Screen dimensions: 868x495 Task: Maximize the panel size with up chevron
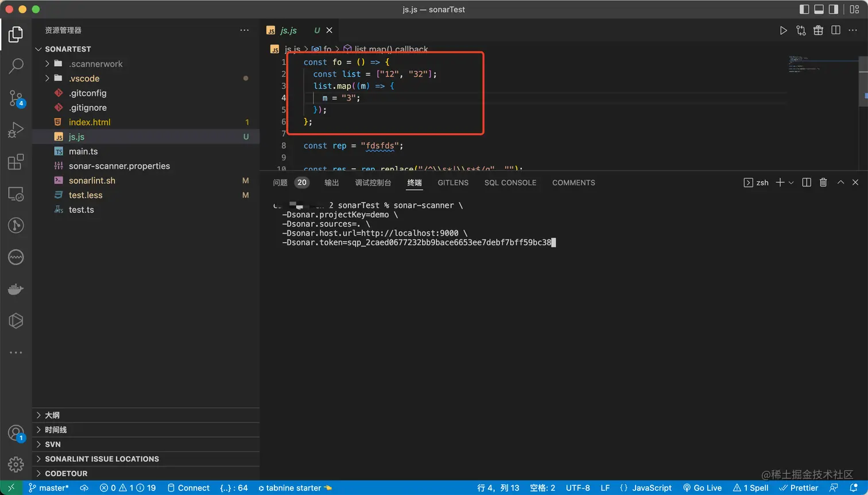pos(840,183)
